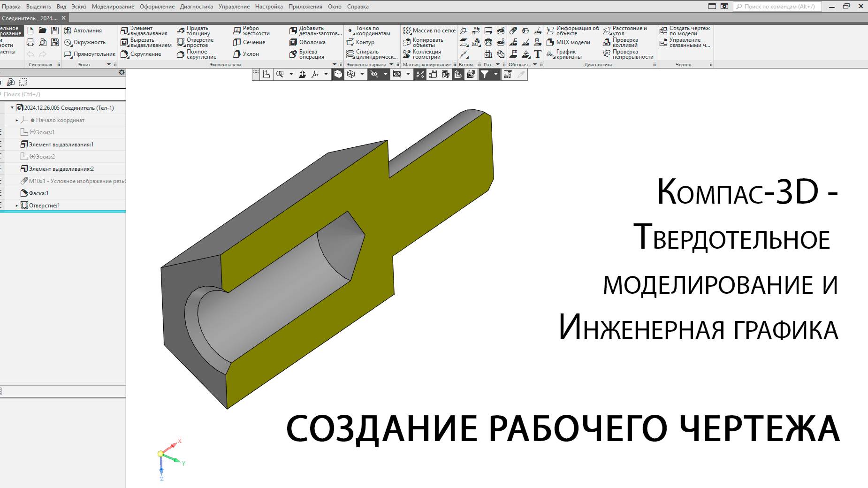Open the Приложения menu
The height and width of the screenshot is (488, 868).
pos(305,7)
